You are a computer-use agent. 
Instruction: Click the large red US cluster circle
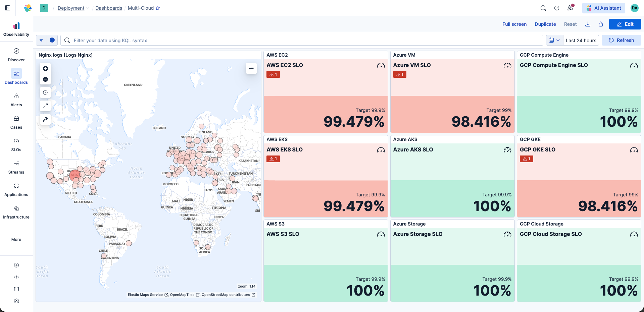point(74,175)
